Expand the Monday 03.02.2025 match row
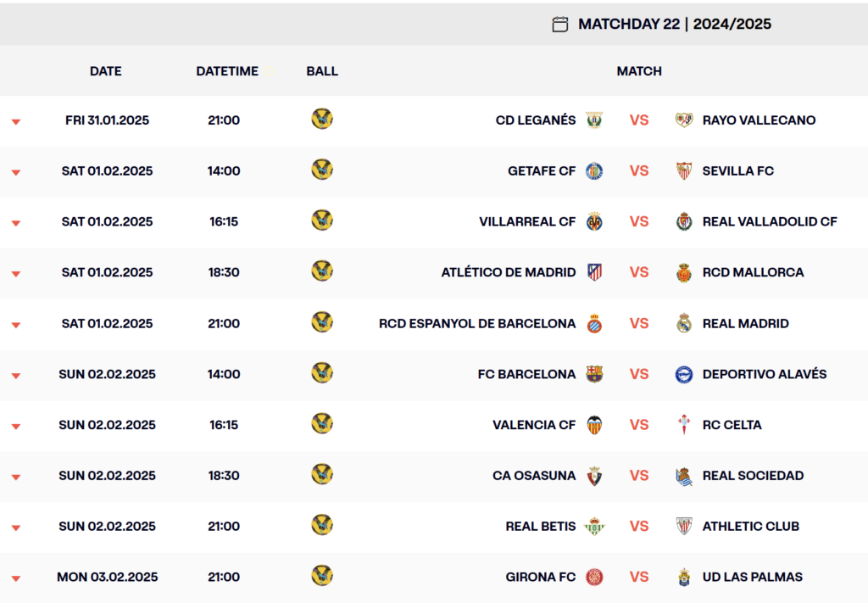Image resolution: width=868 pixels, height=603 pixels. (x=16, y=578)
